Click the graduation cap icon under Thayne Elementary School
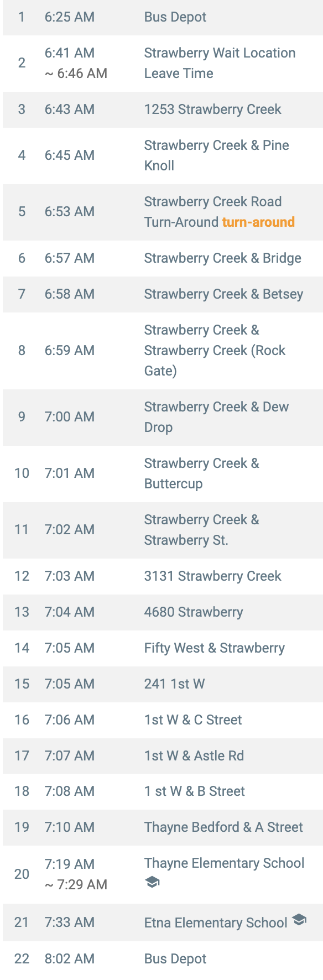Image resolution: width=323 pixels, height=980 pixels. point(152,882)
